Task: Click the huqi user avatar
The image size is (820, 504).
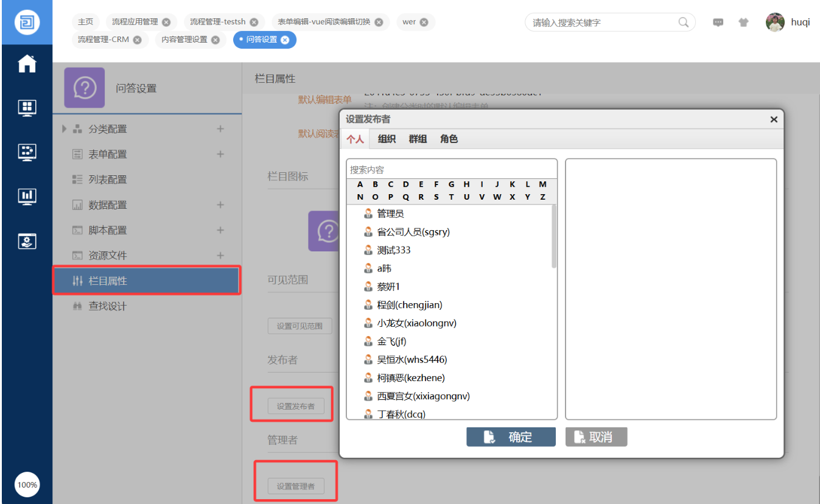Action: [x=775, y=22]
